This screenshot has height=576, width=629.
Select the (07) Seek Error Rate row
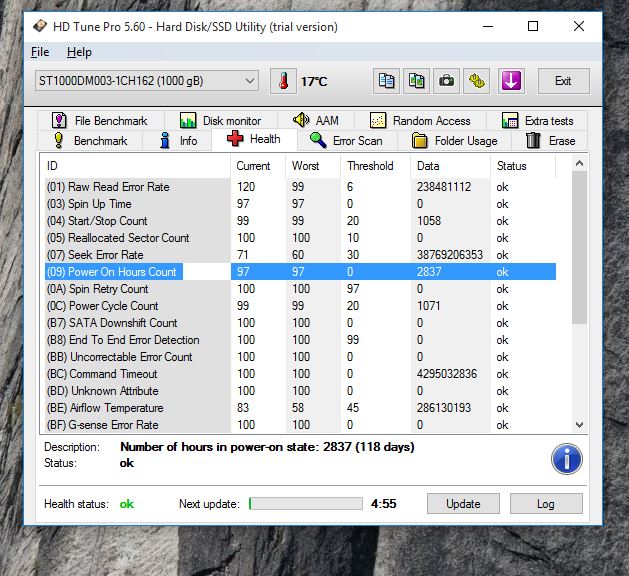click(x=298, y=255)
